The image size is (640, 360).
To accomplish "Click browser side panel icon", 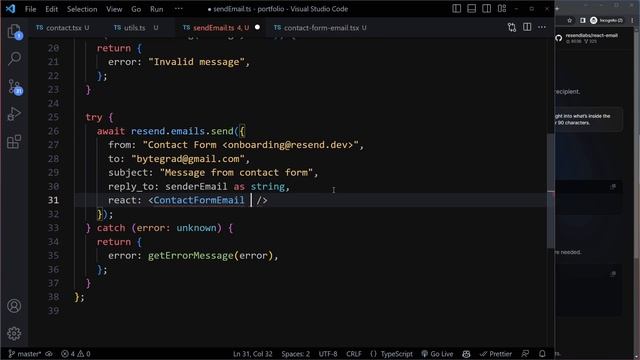I will [582, 20].
